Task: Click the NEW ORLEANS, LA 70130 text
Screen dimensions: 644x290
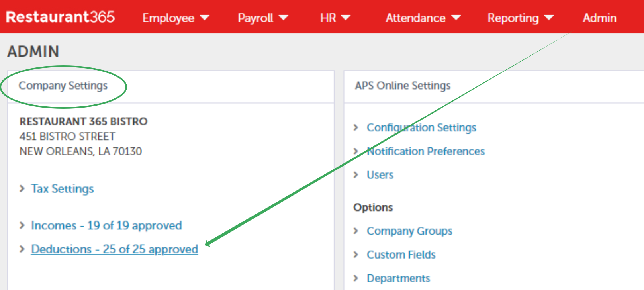Action: [80, 151]
